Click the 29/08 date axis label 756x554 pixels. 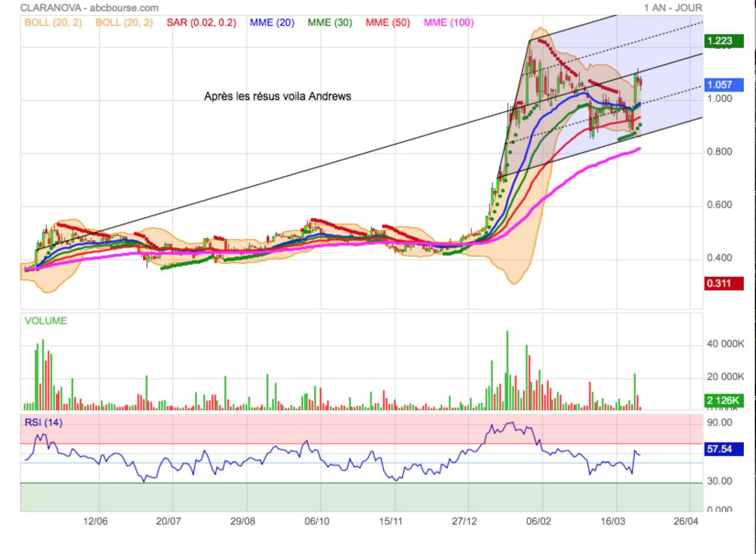click(242, 522)
